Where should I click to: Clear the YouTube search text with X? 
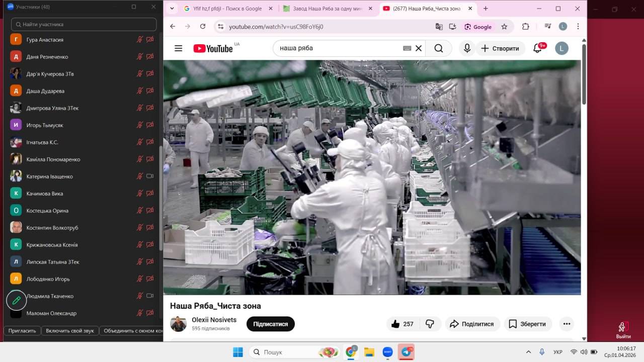[418, 48]
